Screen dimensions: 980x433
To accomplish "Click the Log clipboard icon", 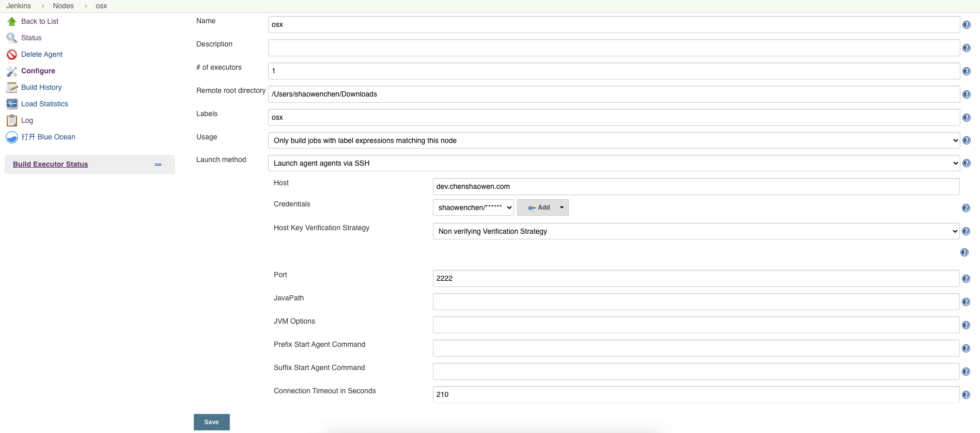I will 11,120.
